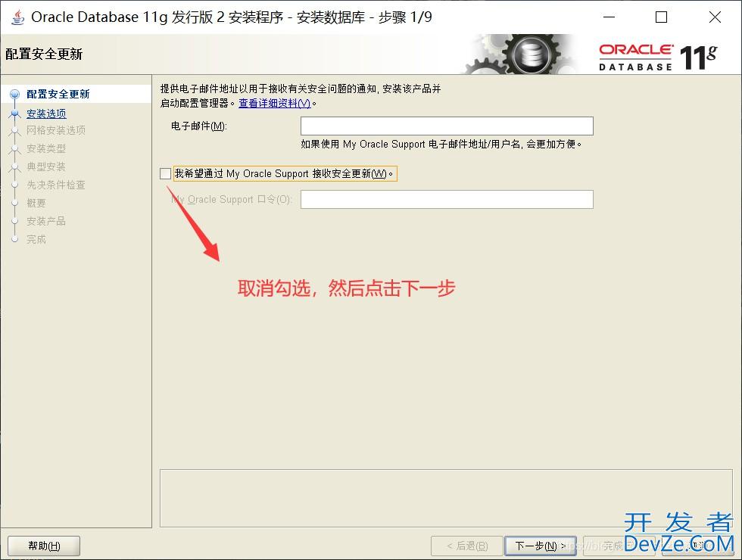Click the 下一步(N) next button
The width and height of the screenshot is (742, 560).
[x=540, y=546]
